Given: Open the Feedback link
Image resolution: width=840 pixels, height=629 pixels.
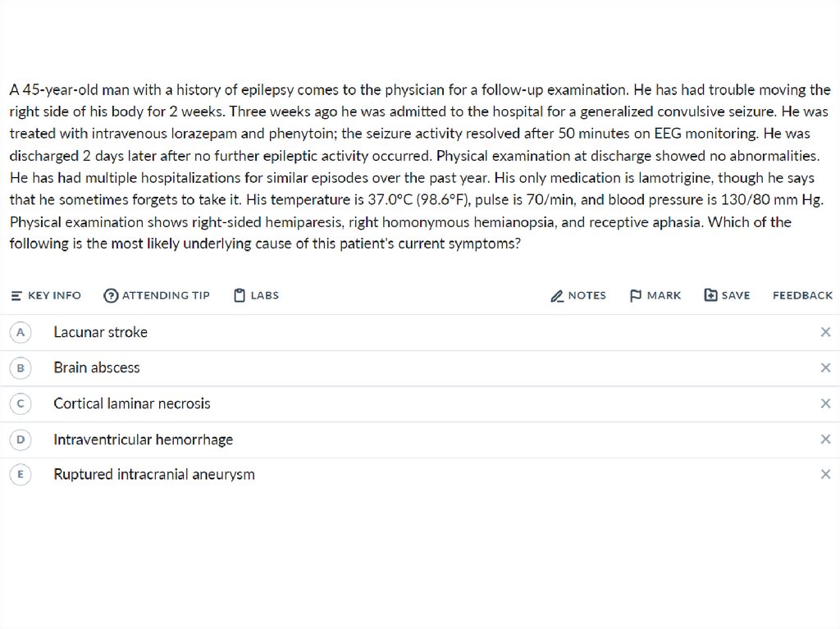Looking at the screenshot, I should pos(802,295).
